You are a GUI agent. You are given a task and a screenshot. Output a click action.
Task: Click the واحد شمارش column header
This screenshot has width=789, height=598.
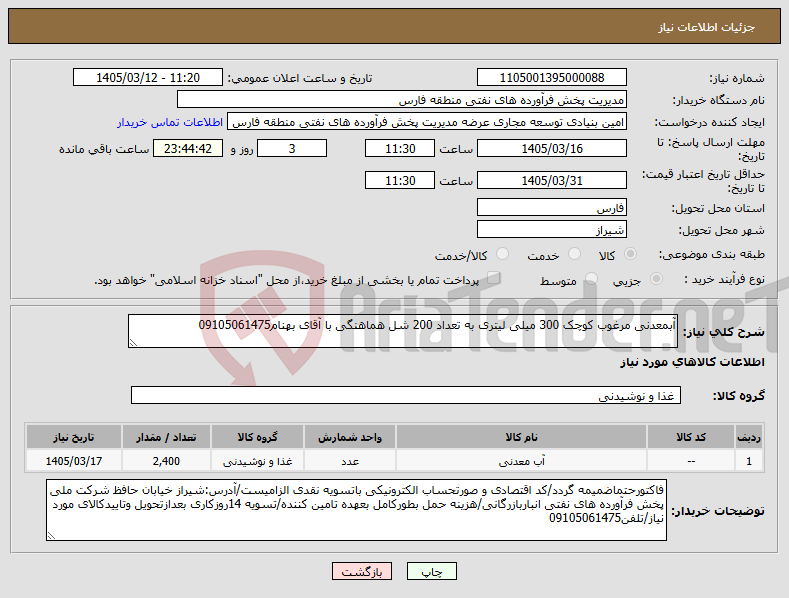[350, 437]
